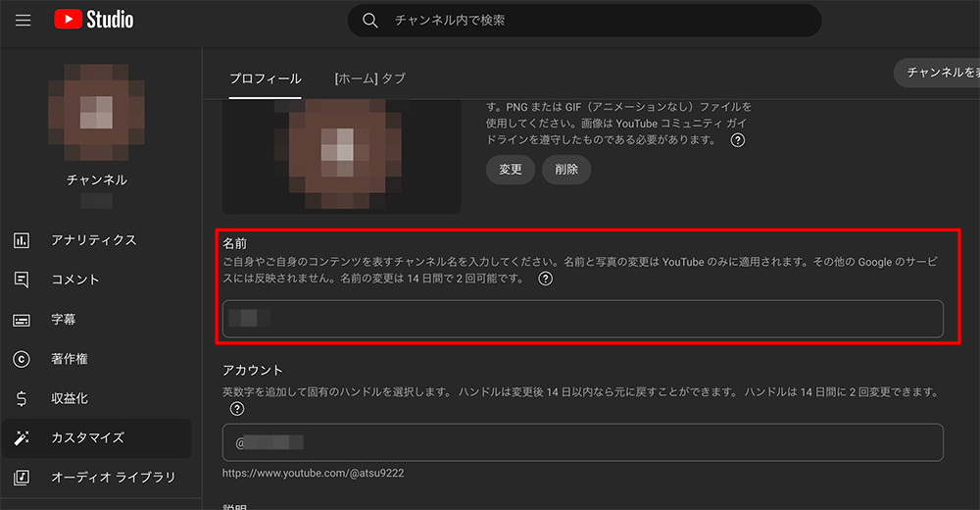Select アナリティクス in the sidebar
Image resolution: width=980 pixels, height=510 pixels.
[94, 240]
